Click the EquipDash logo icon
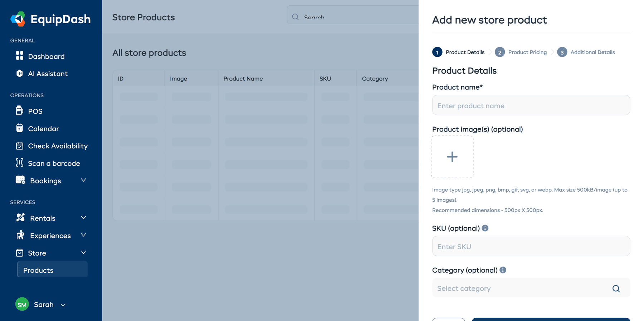The width and height of the screenshot is (644, 321). pos(18,19)
